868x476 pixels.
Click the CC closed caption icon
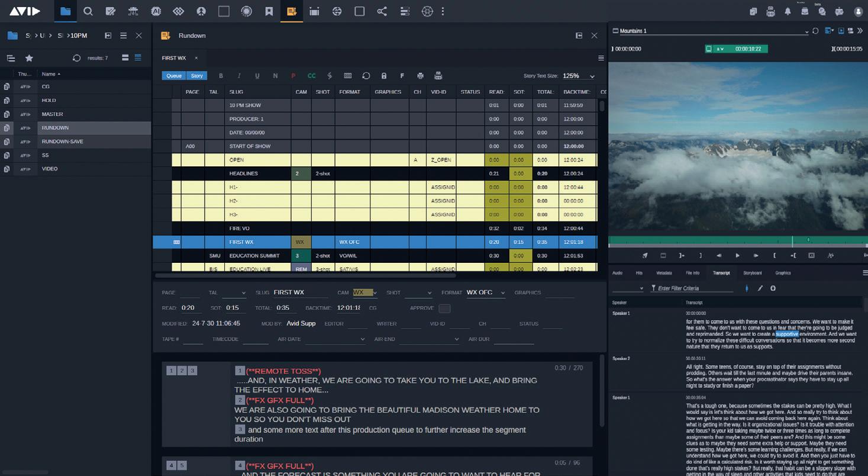[311, 76]
